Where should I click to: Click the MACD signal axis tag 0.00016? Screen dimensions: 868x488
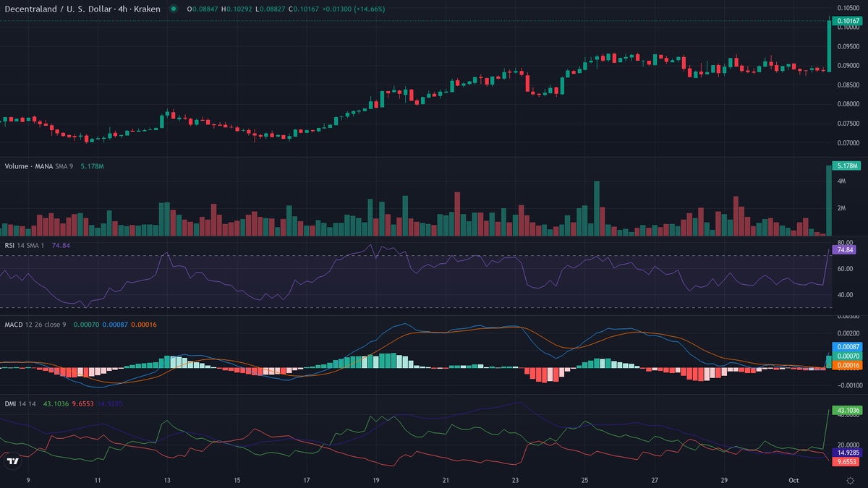[x=848, y=366]
